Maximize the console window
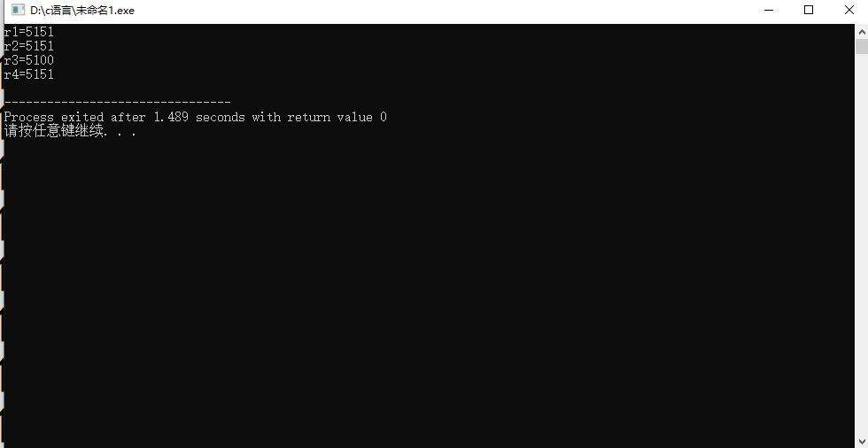 pyautogui.click(x=808, y=10)
